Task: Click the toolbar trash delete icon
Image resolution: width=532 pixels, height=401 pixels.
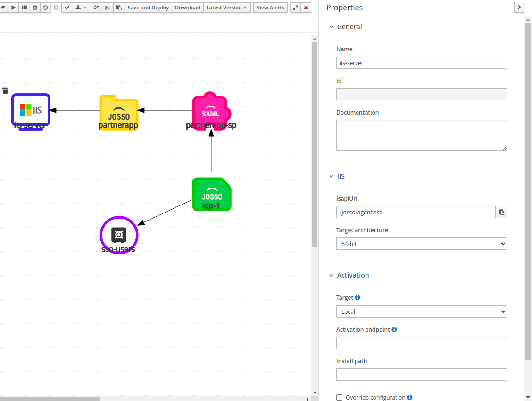Action: click(x=35, y=8)
